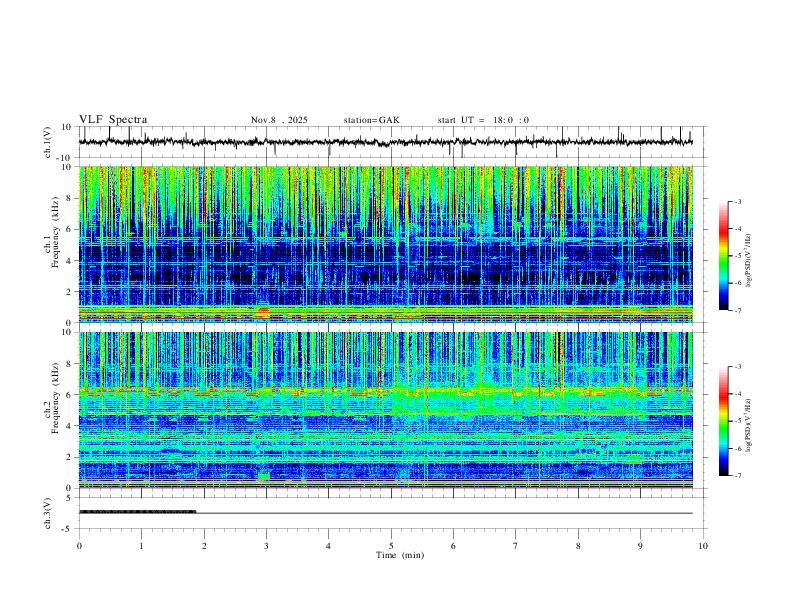Screen dimensions: 792x612
Task: Click the time axis tick label "0"
Action: pyautogui.click(x=79, y=546)
